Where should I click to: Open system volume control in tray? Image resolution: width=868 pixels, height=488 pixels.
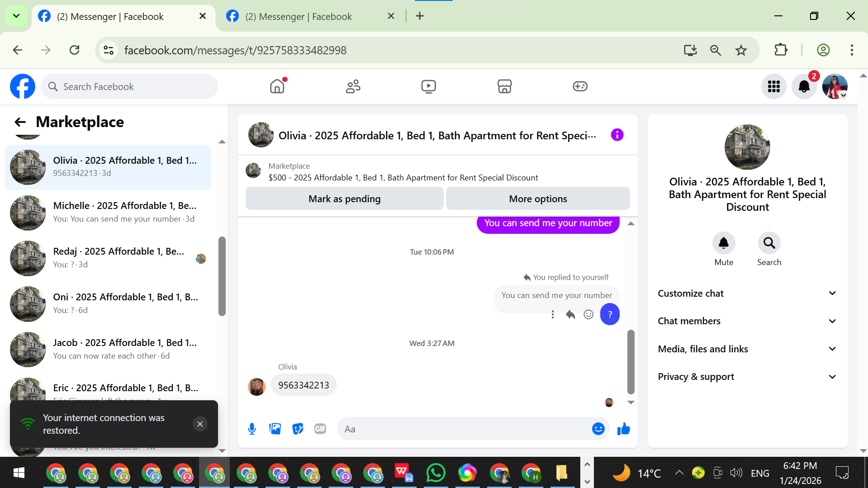pos(736,473)
